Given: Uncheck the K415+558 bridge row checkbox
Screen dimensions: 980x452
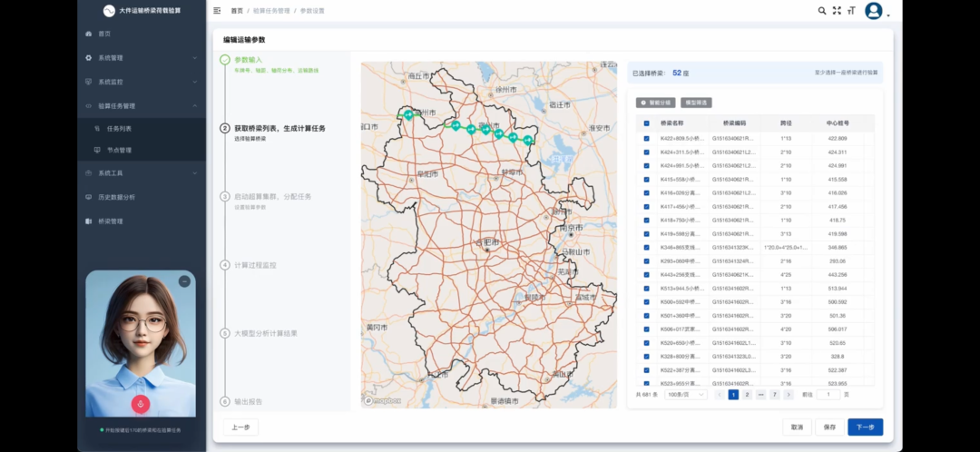Looking at the screenshot, I should pos(646,179).
